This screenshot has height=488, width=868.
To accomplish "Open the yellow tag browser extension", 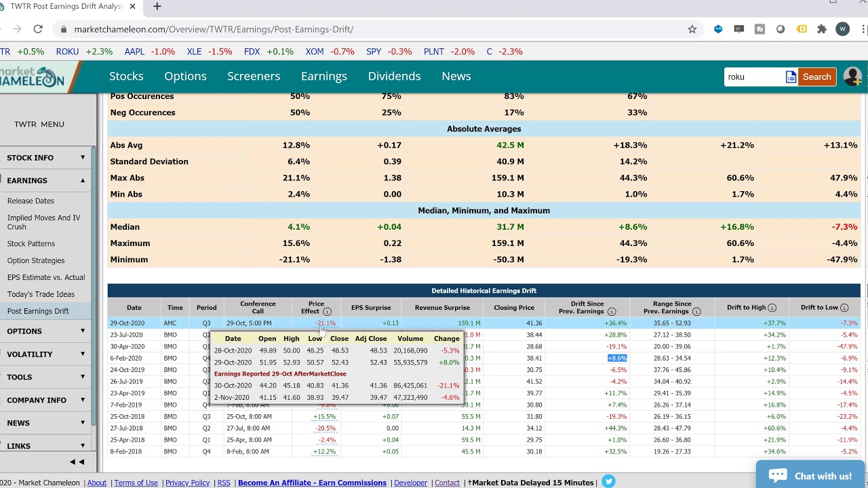I will (x=802, y=29).
